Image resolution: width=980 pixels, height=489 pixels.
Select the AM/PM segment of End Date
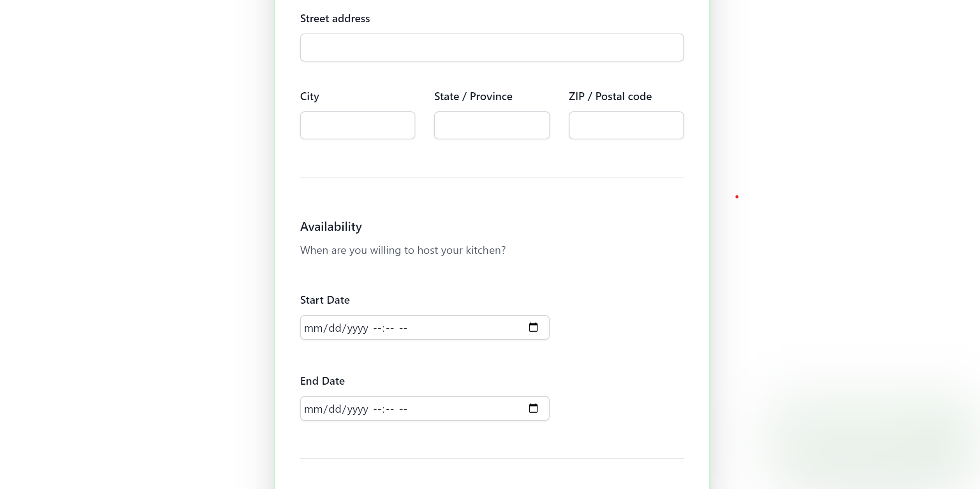403,409
